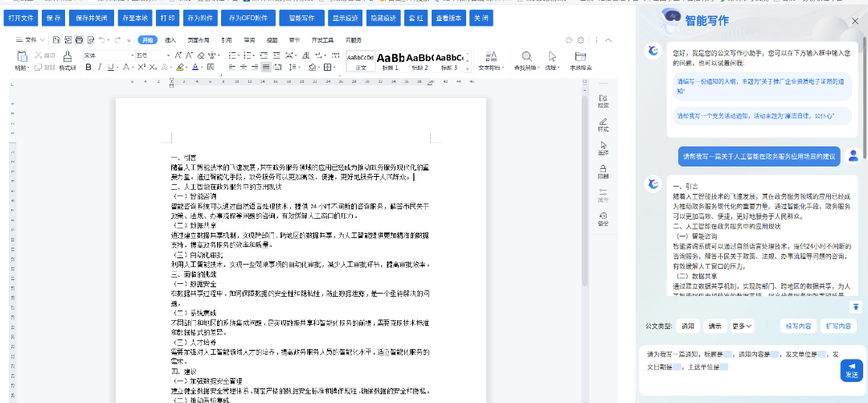Collapse the ribbon with chevron up

click(608, 40)
